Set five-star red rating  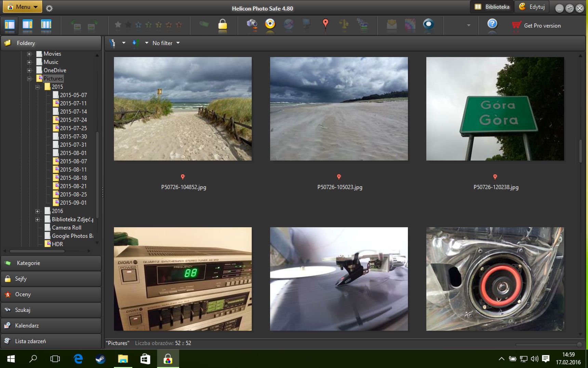179,25
